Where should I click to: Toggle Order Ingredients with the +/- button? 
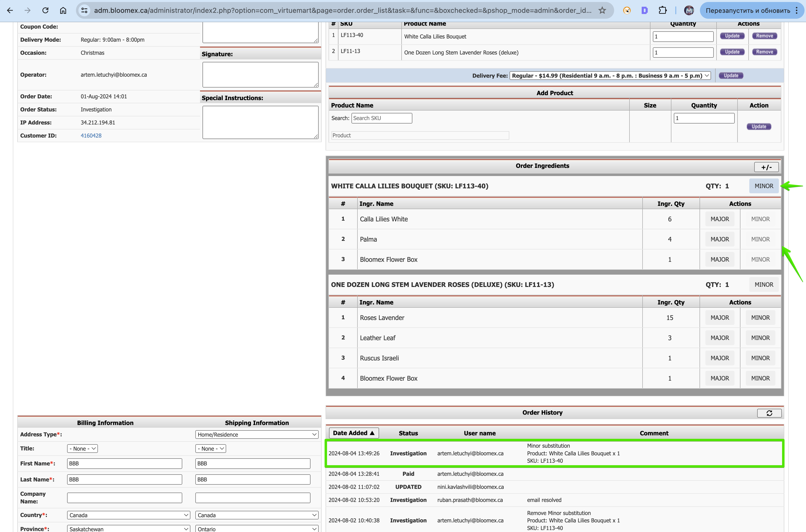tap(766, 167)
